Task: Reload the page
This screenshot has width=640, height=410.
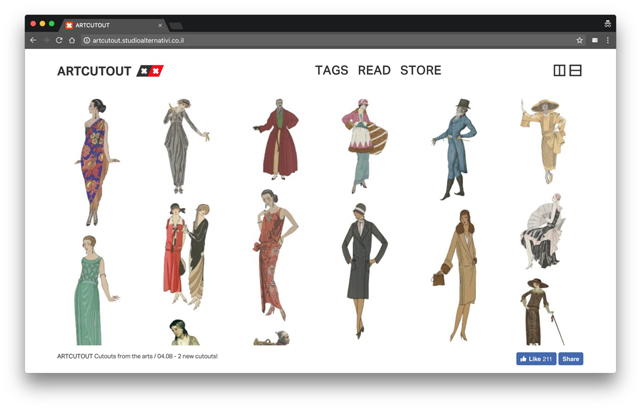Action: (59, 41)
